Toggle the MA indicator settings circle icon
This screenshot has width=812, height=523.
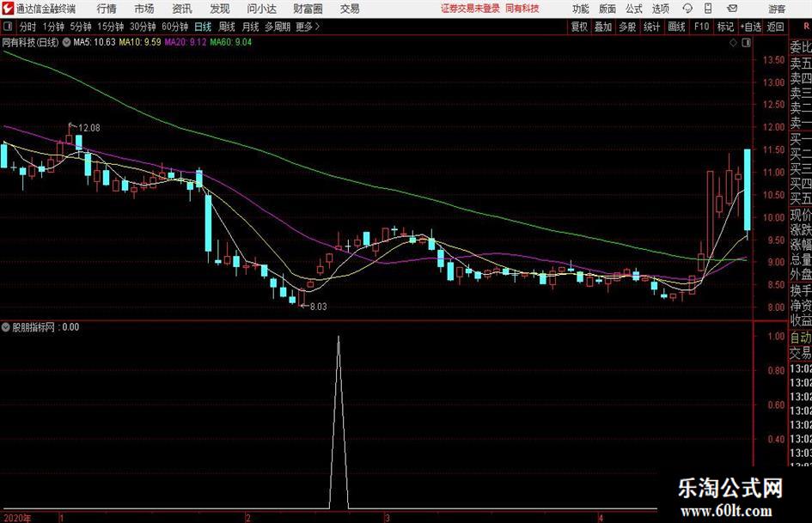point(66,42)
